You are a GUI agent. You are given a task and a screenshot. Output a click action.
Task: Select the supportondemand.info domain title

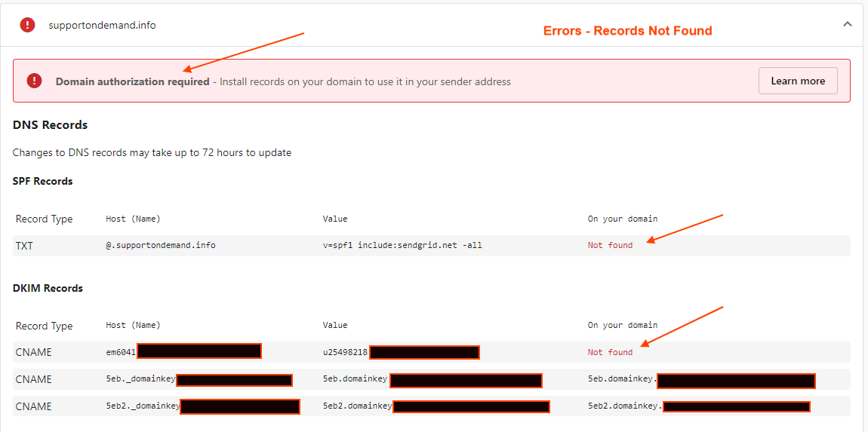[102, 25]
